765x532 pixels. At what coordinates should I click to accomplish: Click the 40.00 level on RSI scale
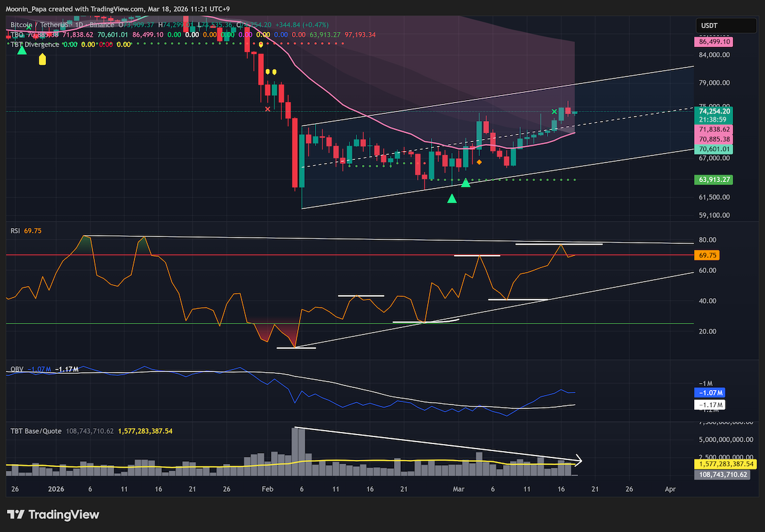click(709, 301)
